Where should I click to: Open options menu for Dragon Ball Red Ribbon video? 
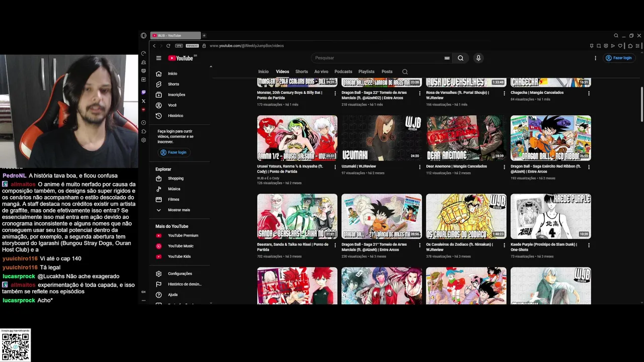[589, 167]
